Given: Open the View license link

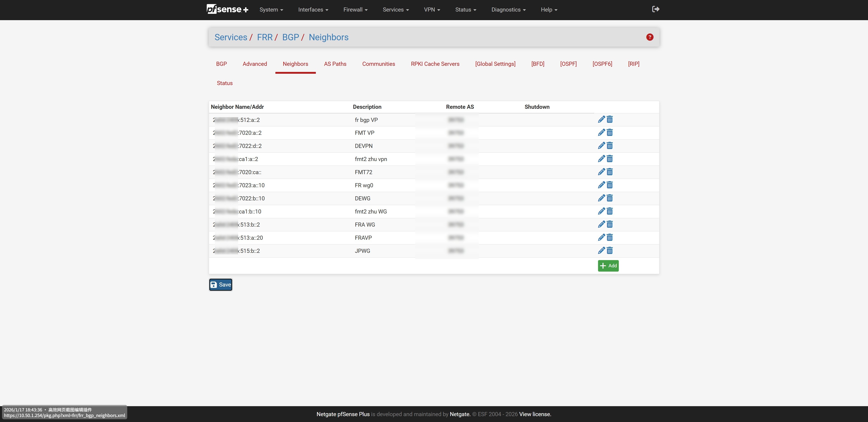Looking at the screenshot, I should tap(535, 414).
